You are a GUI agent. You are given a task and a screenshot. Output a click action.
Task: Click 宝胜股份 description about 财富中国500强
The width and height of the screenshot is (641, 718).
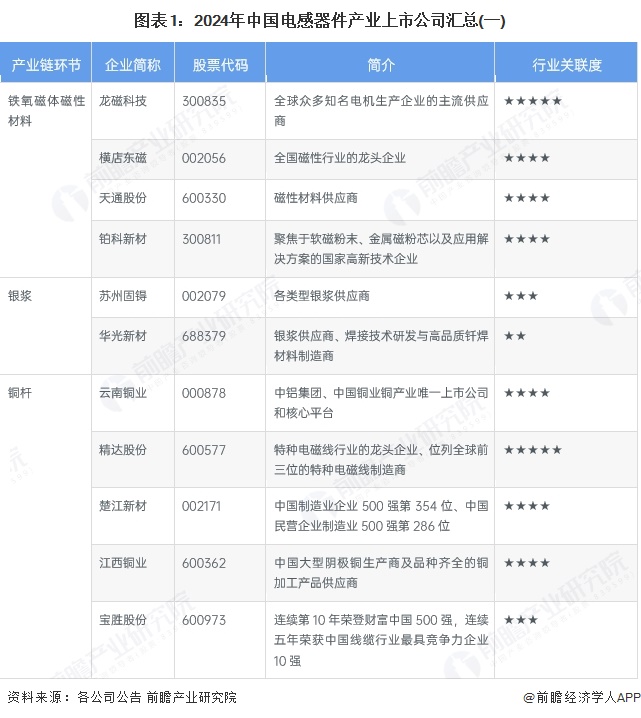381,640
